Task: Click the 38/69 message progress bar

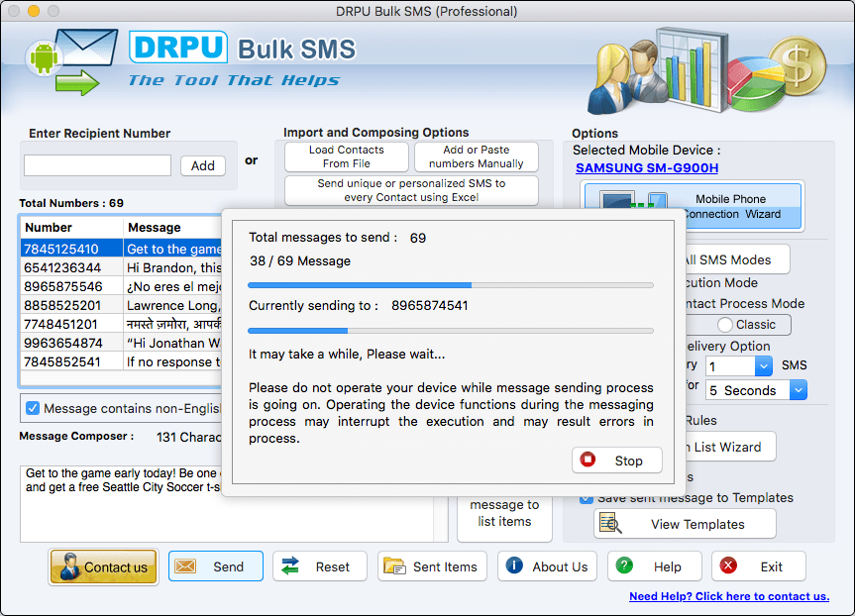Action: 451,285
